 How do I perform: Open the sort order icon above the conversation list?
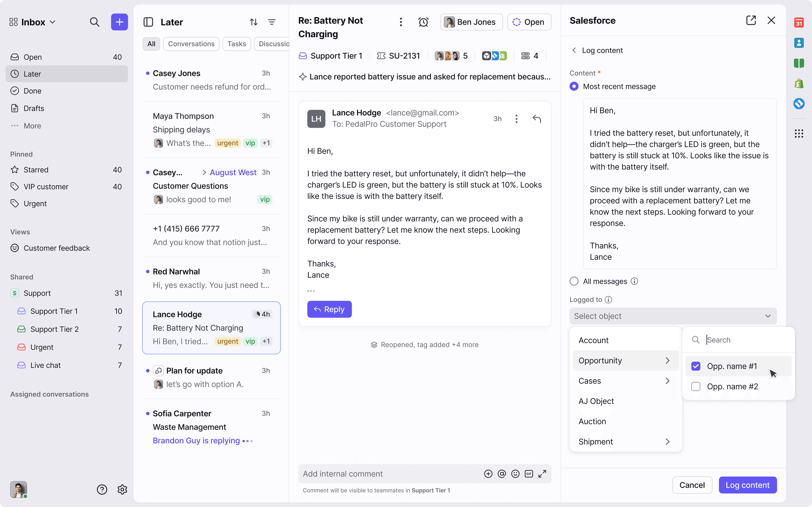[253, 22]
